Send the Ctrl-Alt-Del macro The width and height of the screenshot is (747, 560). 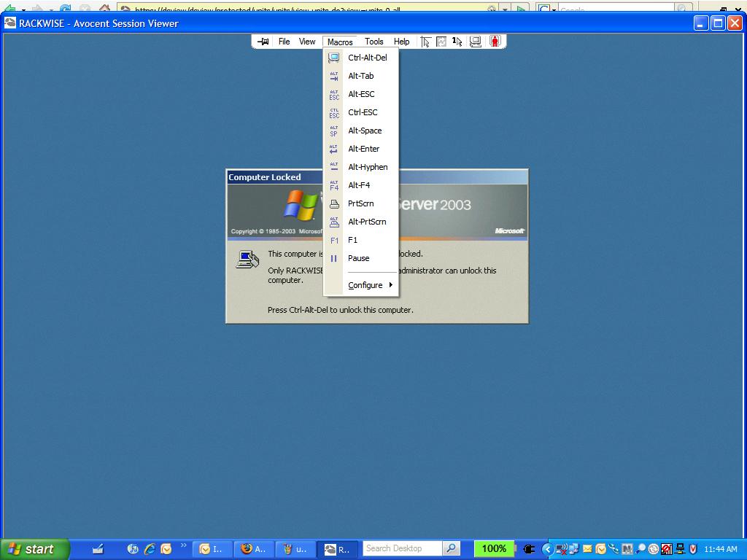(367, 58)
